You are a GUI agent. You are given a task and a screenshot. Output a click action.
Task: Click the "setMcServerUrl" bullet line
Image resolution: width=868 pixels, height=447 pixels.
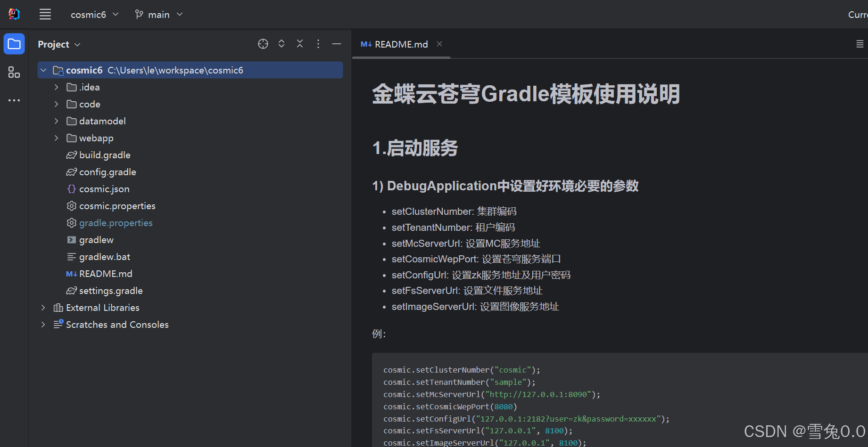[466, 244]
